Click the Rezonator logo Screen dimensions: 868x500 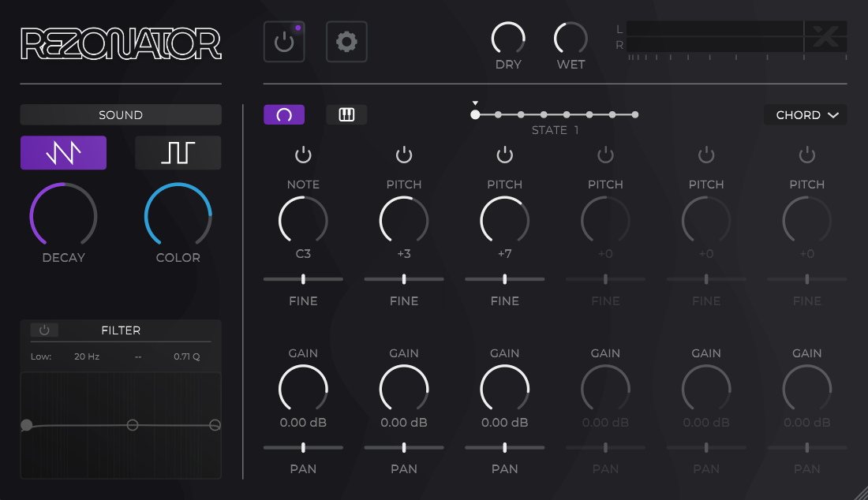[x=121, y=44]
